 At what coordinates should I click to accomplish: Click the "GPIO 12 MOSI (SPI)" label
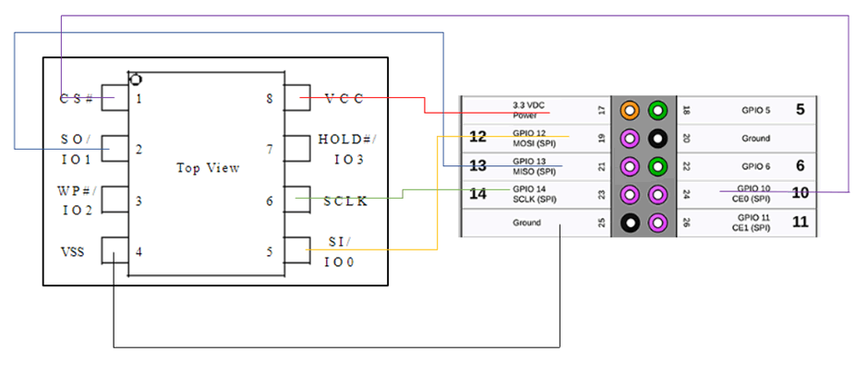pos(534,138)
